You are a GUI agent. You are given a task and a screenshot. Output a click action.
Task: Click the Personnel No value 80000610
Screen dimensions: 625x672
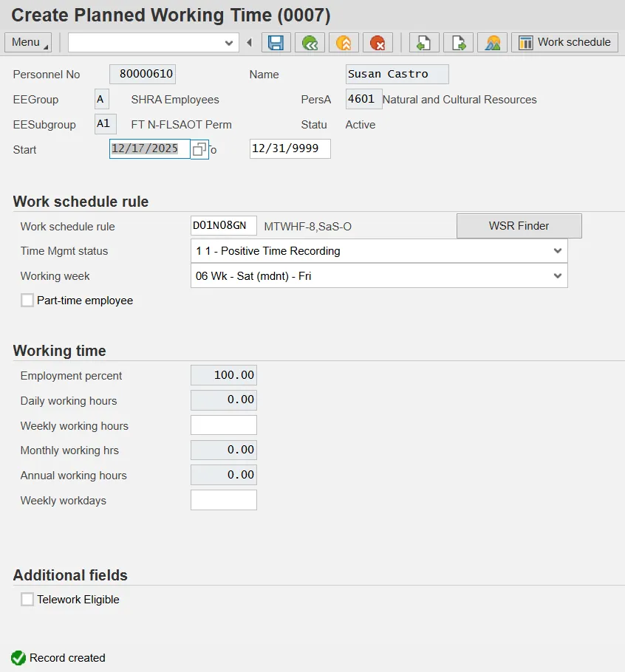(143, 74)
